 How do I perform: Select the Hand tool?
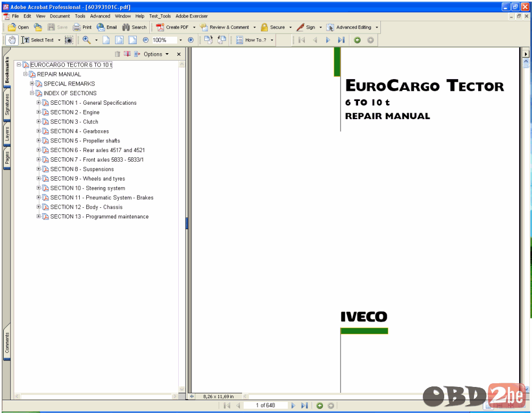pyautogui.click(x=12, y=40)
